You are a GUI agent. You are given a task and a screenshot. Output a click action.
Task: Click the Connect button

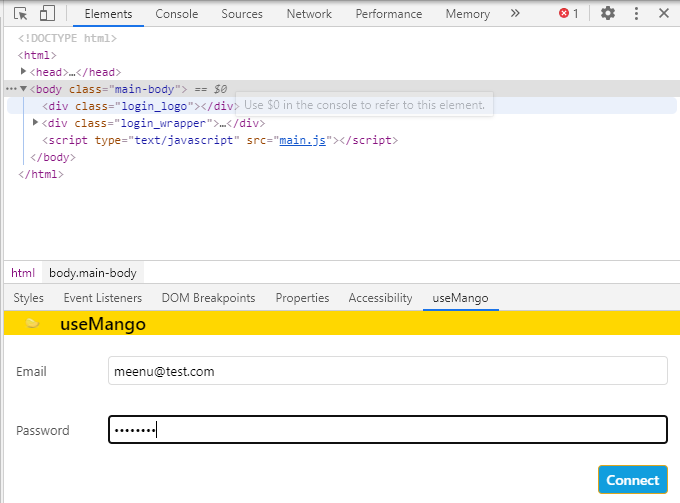pyautogui.click(x=633, y=480)
